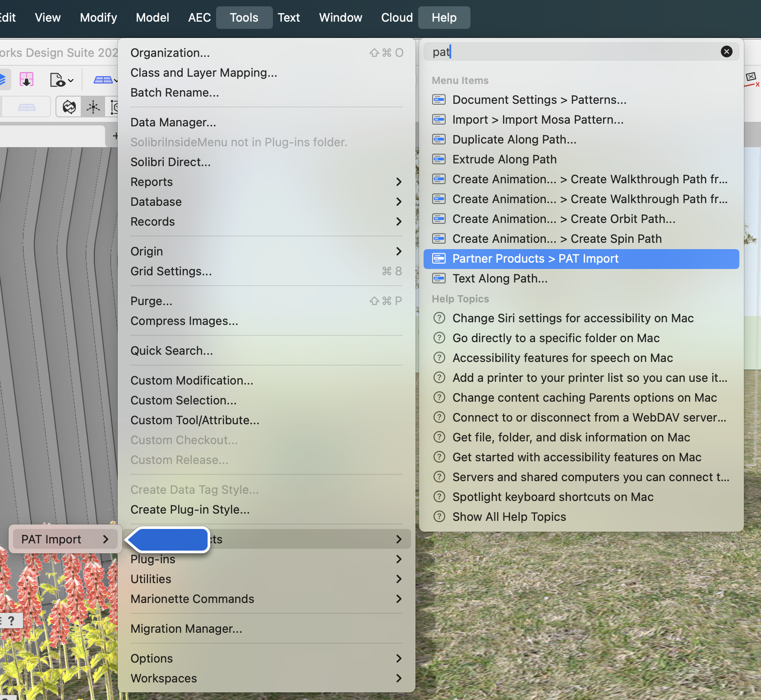
Task: Select Extrude Along Path search result
Action: click(x=504, y=159)
